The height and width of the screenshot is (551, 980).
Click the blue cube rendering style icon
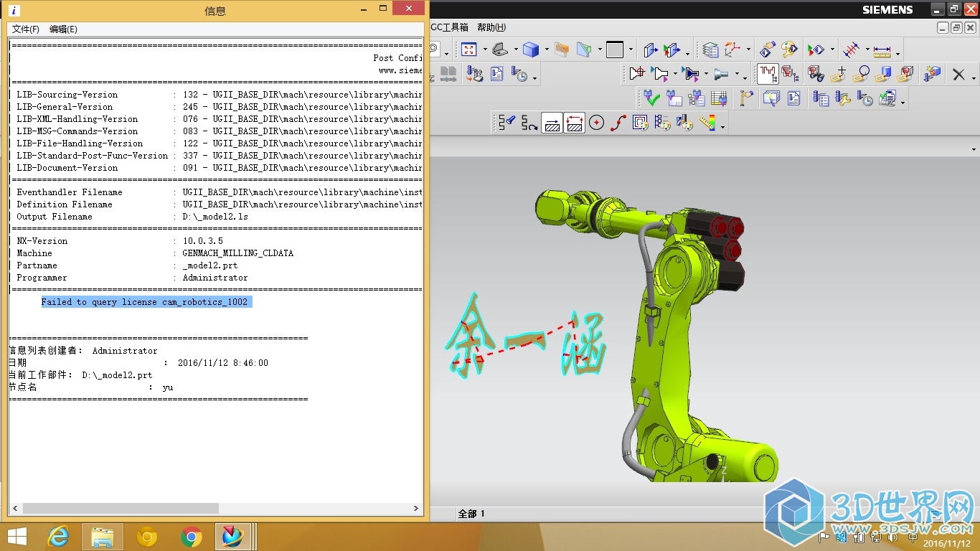(531, 50)
